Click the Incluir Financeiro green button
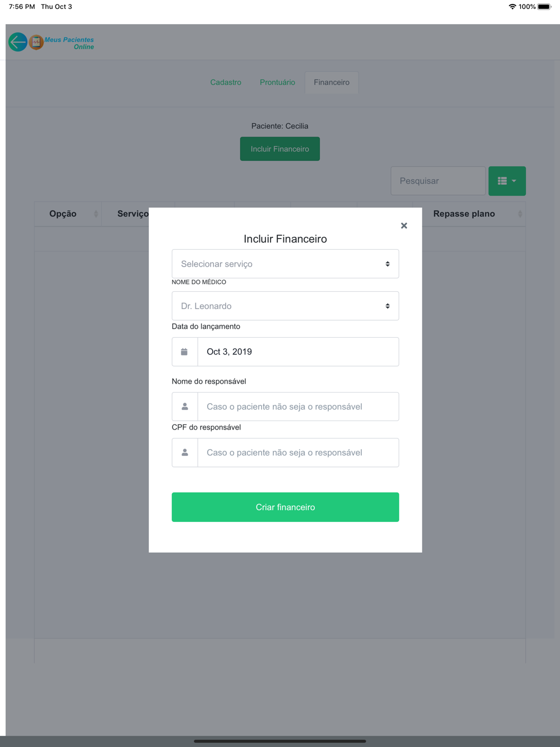Image resolution: width=560 pixels, height=747 pixels. click(280, 149)
